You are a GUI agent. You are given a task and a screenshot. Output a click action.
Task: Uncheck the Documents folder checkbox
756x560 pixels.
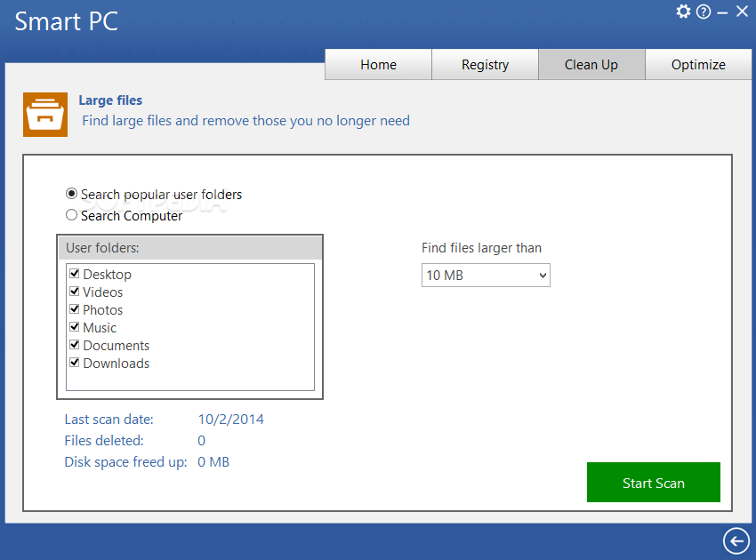tap(74, 345)
